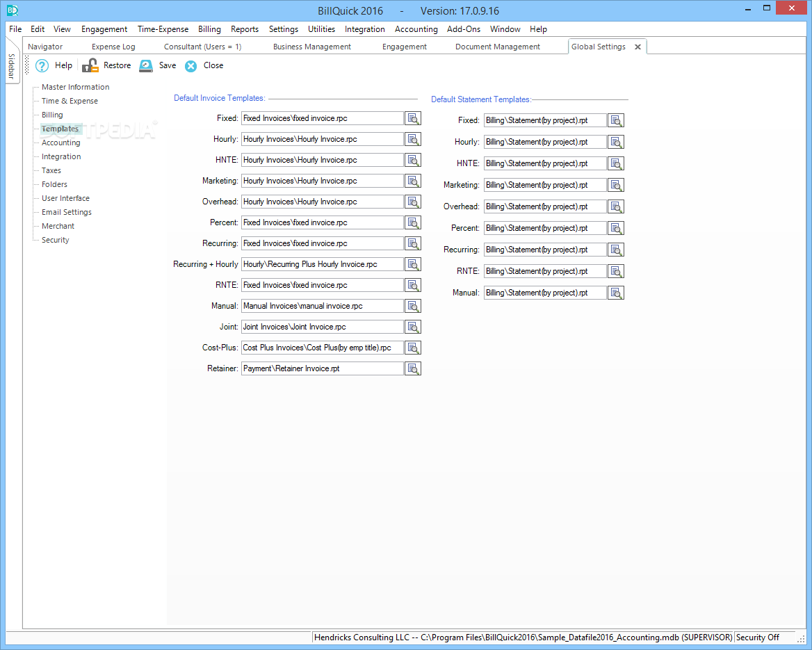The image size is (812, 650).
Task: Browse template for Manual statement
Action: click(616, 293)
